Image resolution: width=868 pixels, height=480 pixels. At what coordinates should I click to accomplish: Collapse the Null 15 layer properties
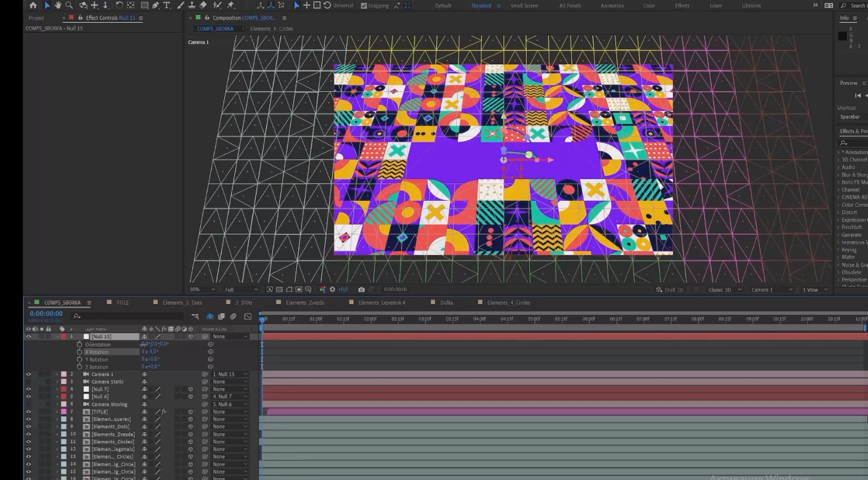pyautogui.click(x=57, y=337)
